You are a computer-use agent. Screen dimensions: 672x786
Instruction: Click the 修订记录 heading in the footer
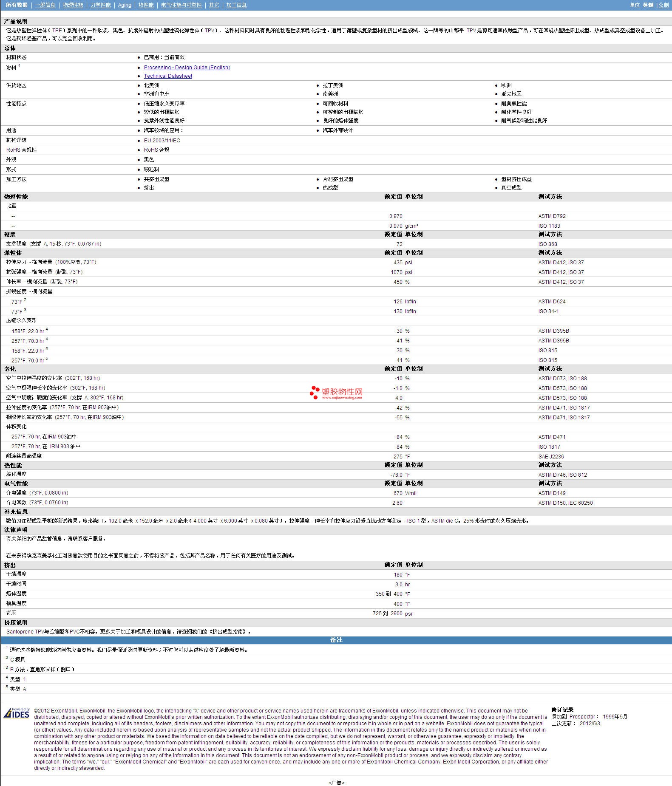562,710
